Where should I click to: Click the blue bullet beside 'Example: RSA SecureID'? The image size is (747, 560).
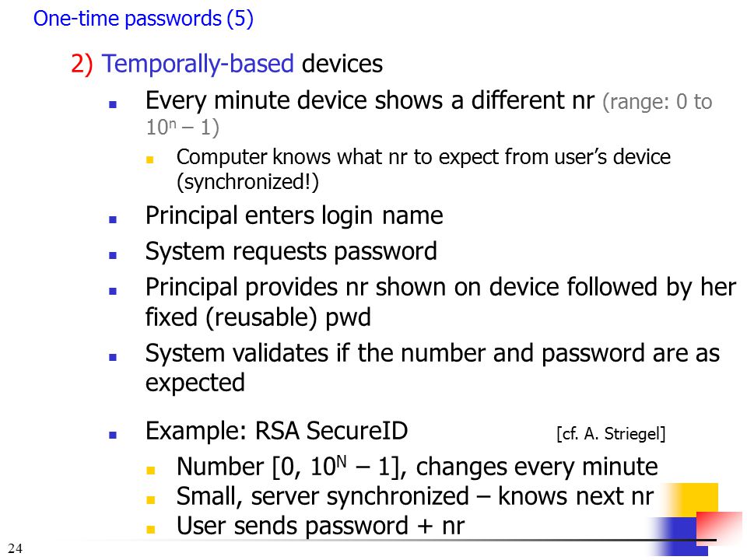[x=113, y=435]
